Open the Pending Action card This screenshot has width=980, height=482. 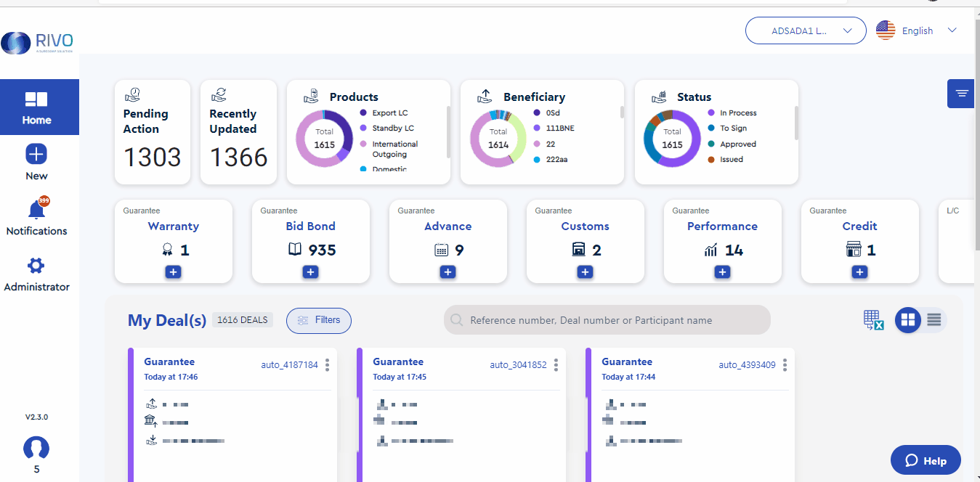tap(153, 132)
